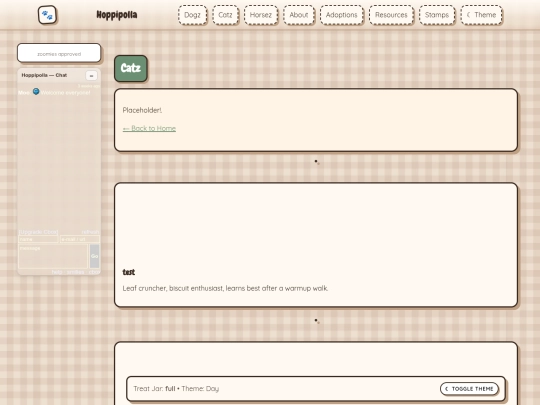The image size is (540, 405).
Task: Send the chat message with Go
Action: [x=94, y=256]
